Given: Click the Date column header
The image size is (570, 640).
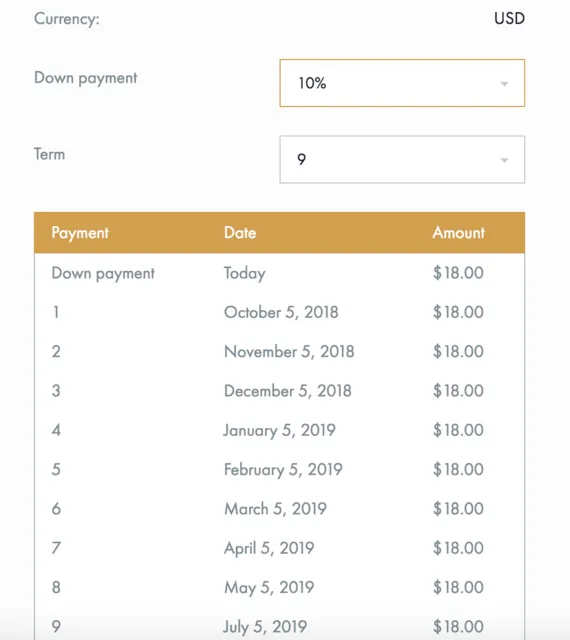Looking at the screenshot, I should click(240, 233).
